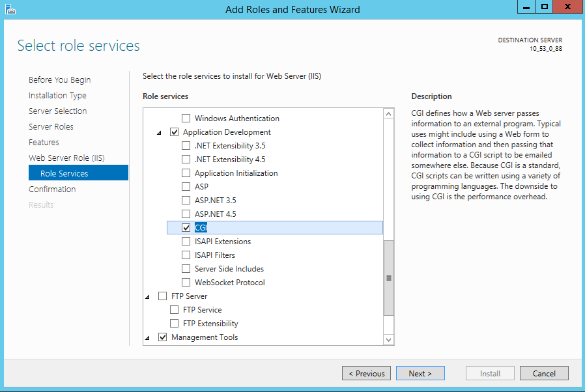This screenshot has height=392, width=585.
Task: Select the Server Side Includes item
Action: (x=229, y=269)
